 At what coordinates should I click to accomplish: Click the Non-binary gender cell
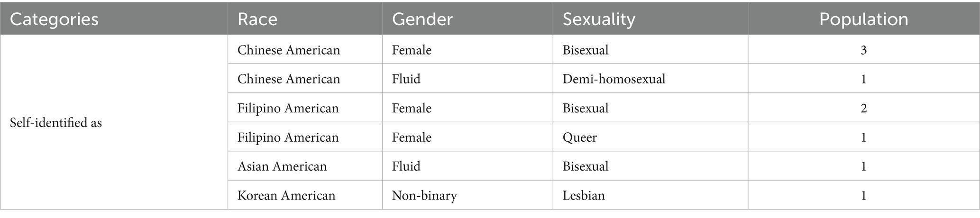point(424,195)
